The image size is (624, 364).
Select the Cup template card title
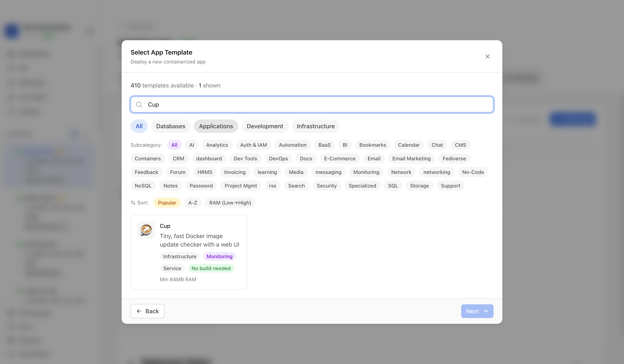(x=165, y=226)
